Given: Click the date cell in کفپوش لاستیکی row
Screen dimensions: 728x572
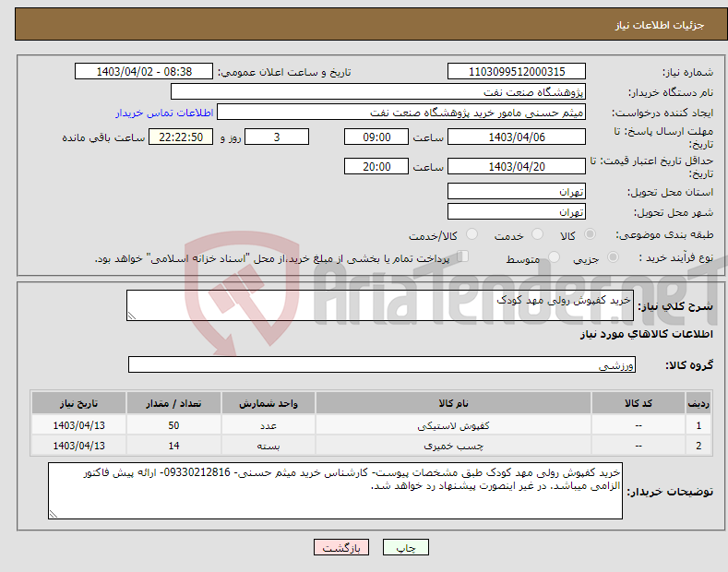Looking at the screenshot, I should [79, 424].
